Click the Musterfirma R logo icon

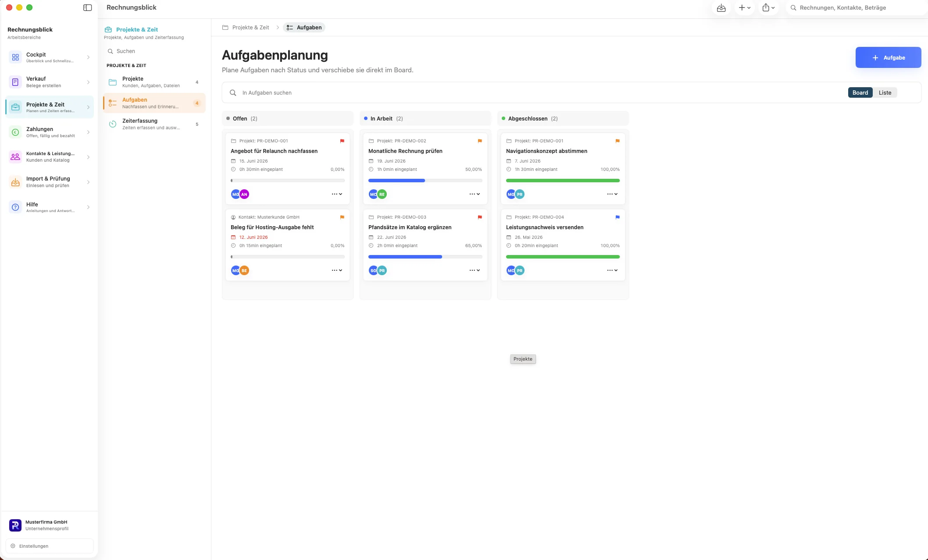[x=15, y=525]
